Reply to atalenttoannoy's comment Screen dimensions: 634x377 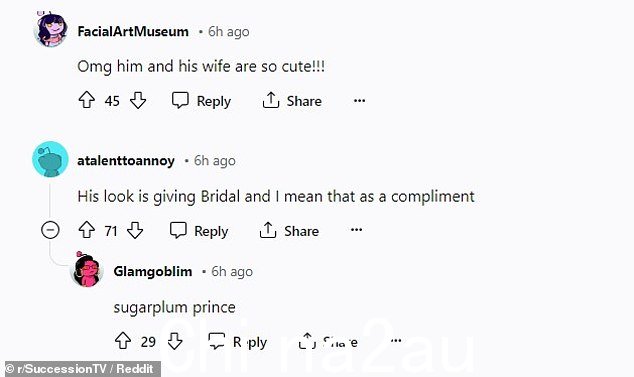[x=199, y=231]
